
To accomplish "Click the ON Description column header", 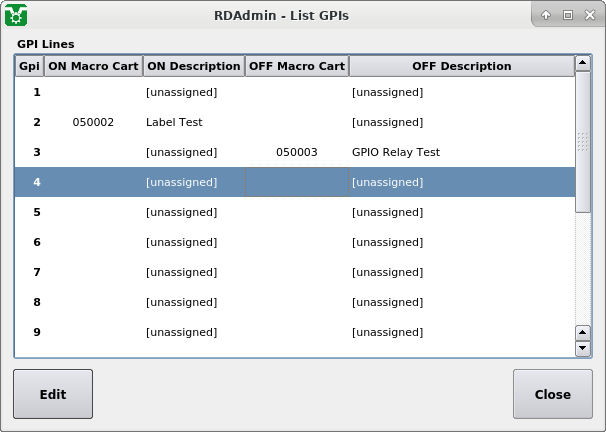I will [193, 66].
